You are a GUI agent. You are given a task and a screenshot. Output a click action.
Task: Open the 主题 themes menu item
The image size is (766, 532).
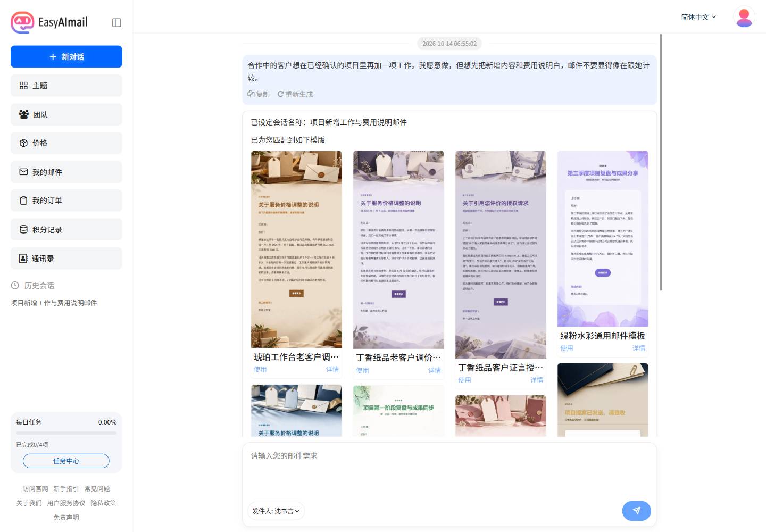[66, 86]
